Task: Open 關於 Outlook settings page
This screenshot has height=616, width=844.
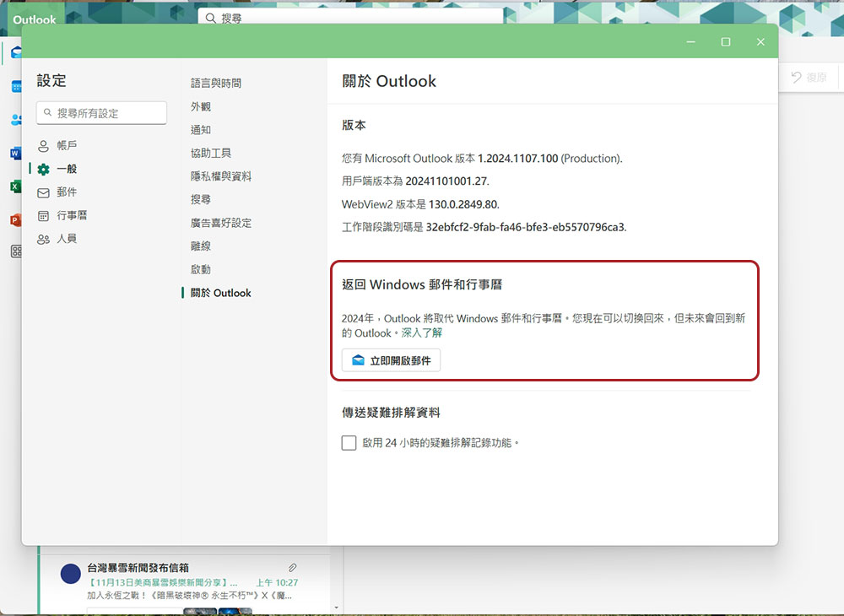Action: click(x=220, y=293)
